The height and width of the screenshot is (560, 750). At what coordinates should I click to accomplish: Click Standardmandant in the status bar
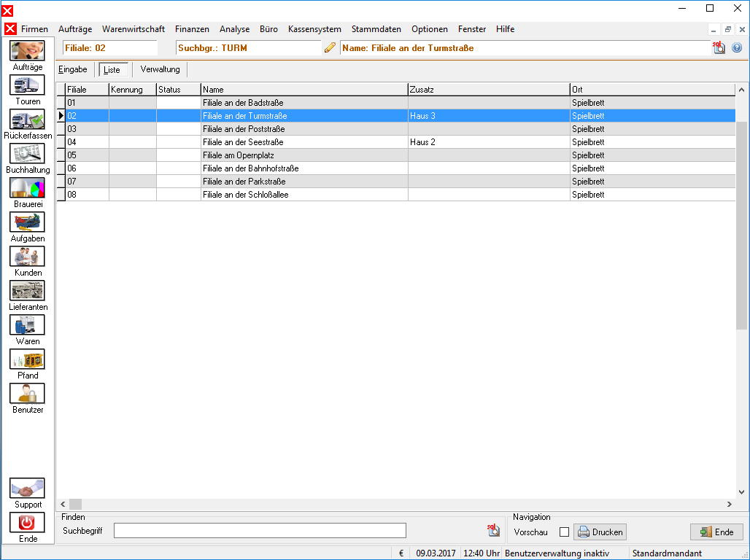pyautogui.click(x=667, y=553)
